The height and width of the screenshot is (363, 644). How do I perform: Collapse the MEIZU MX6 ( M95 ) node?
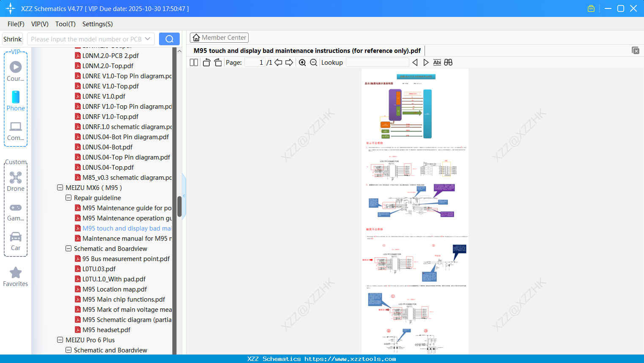(x=60, y=187)
